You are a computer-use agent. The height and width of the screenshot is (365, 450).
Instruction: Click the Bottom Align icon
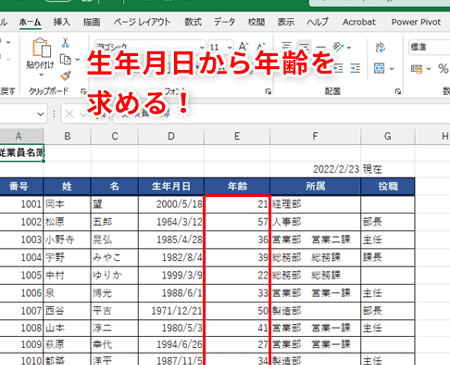click(x=321, y=47)
